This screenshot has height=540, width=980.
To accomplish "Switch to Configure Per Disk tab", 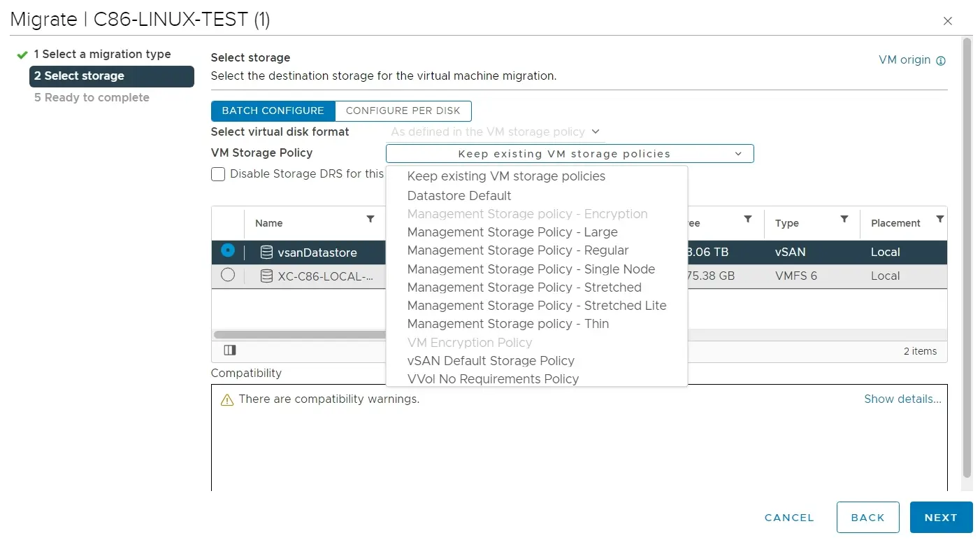I will [403, 111].
